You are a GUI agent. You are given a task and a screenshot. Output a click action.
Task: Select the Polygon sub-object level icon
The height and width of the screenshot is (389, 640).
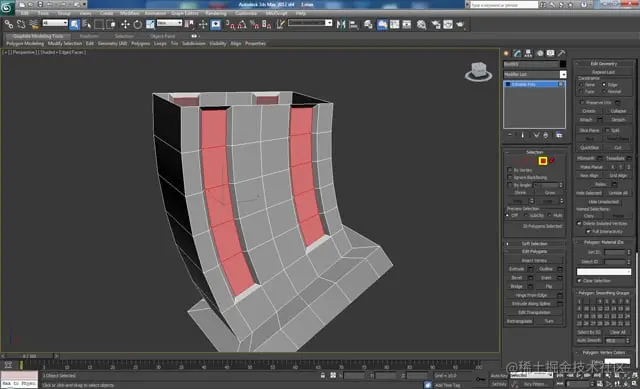click(x=543, y=161)
